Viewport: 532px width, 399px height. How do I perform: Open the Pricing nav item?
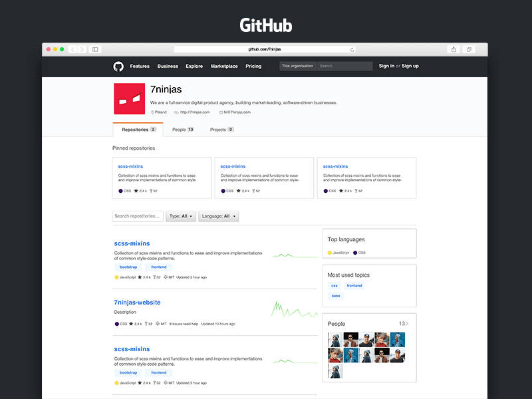253,66
